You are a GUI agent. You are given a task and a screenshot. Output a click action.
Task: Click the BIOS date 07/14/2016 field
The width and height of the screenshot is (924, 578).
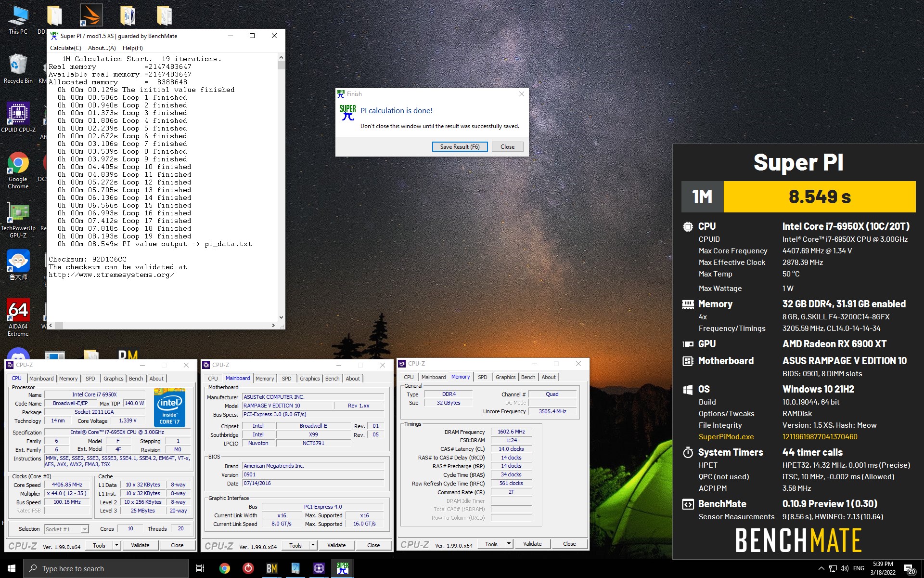(313, 483)
